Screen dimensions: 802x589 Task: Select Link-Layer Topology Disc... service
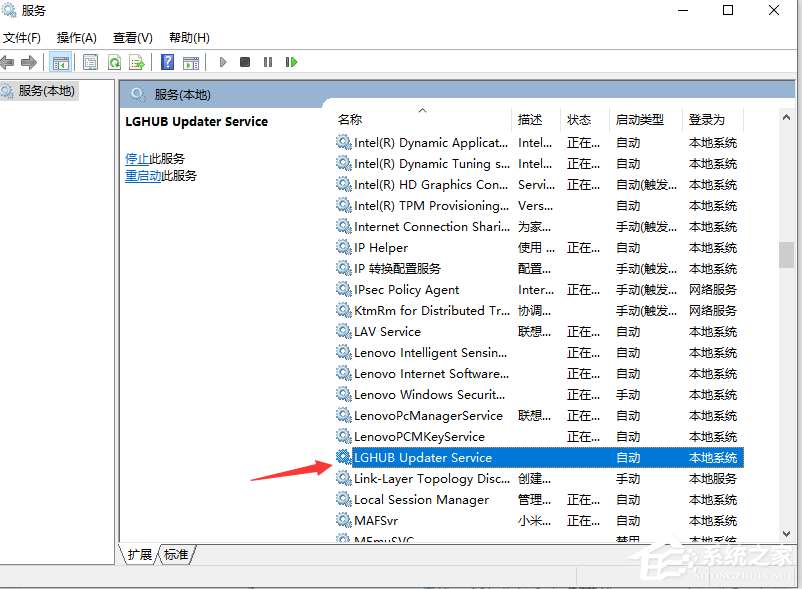432,479
